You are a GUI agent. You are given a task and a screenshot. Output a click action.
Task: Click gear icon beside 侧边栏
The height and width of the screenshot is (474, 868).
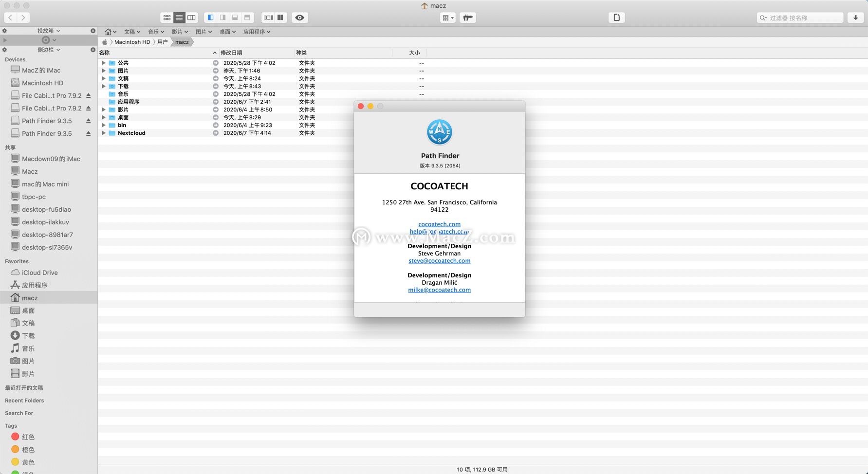point(4,50)
